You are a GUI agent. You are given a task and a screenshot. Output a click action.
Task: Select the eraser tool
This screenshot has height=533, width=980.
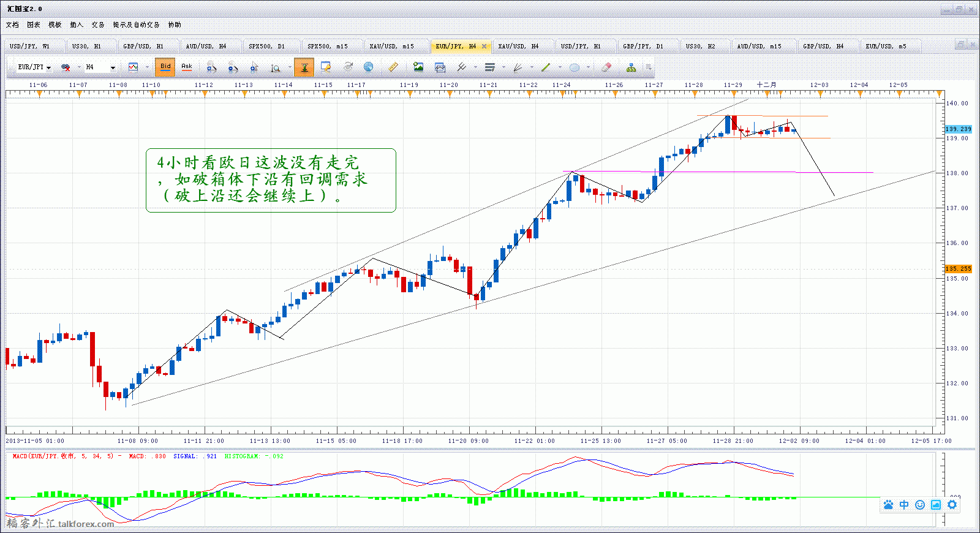pyautogui.click(x=606, y=67)
